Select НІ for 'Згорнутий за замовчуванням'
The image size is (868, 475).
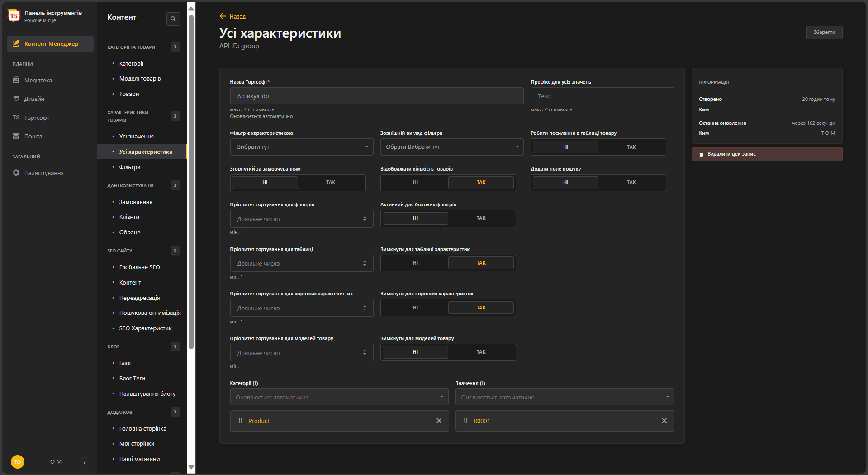[265, 182]
